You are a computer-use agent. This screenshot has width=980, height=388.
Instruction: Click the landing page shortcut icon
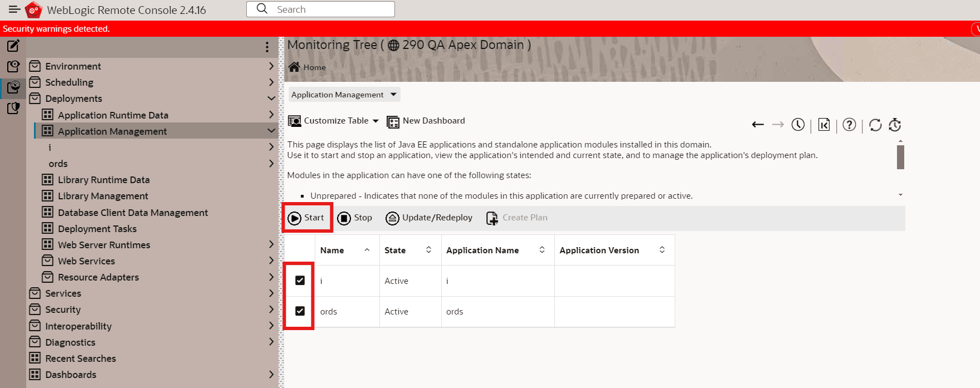pyautogui.click(x=824, y=125)
